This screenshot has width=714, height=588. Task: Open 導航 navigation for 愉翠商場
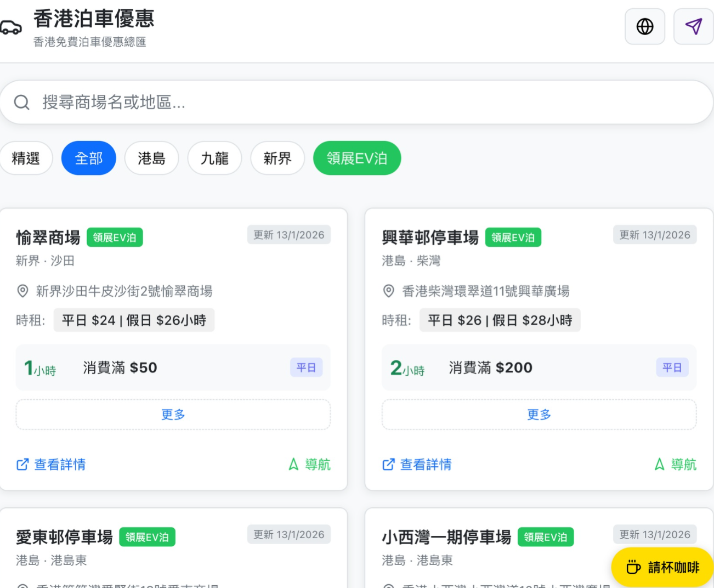point(310,465)
